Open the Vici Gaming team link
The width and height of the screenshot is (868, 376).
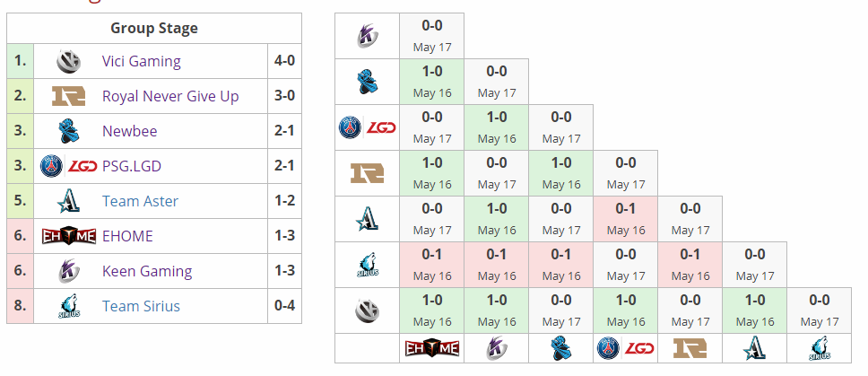141,61
